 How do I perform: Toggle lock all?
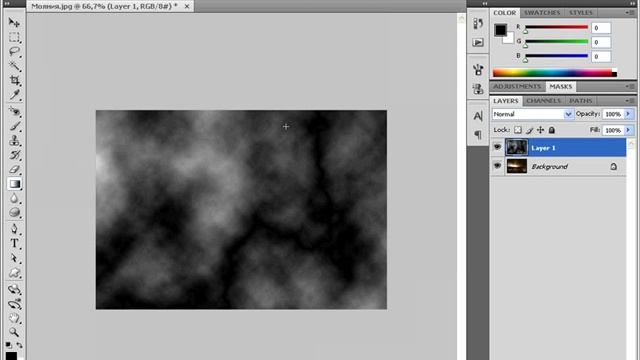click(552, 130)
